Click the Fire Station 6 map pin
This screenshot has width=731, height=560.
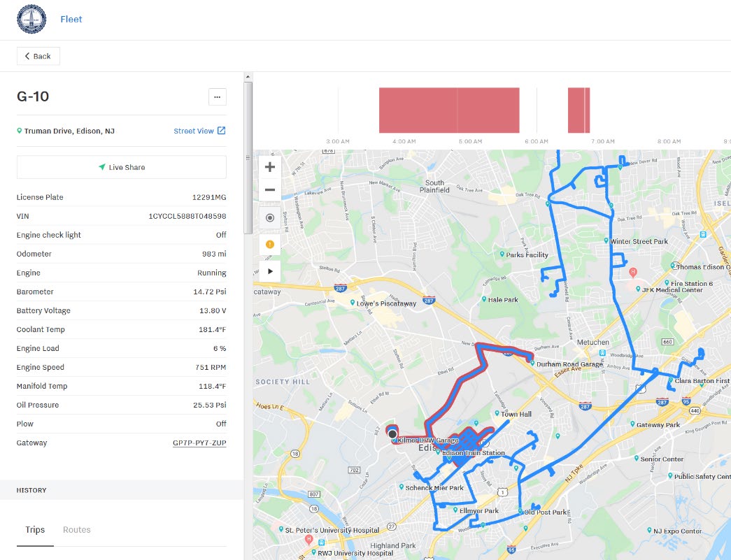tap(667, 282)
